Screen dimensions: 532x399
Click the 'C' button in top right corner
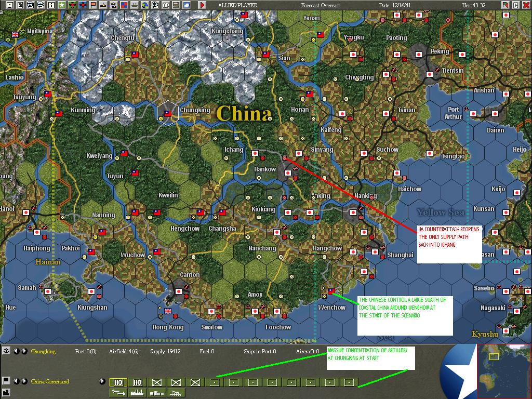516,5
